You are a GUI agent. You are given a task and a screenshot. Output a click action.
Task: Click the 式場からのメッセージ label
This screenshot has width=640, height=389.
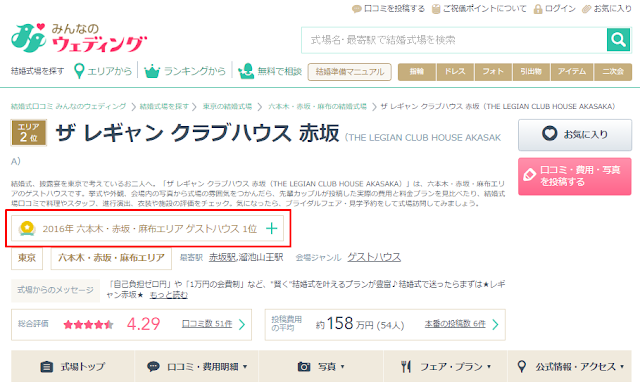56,290
